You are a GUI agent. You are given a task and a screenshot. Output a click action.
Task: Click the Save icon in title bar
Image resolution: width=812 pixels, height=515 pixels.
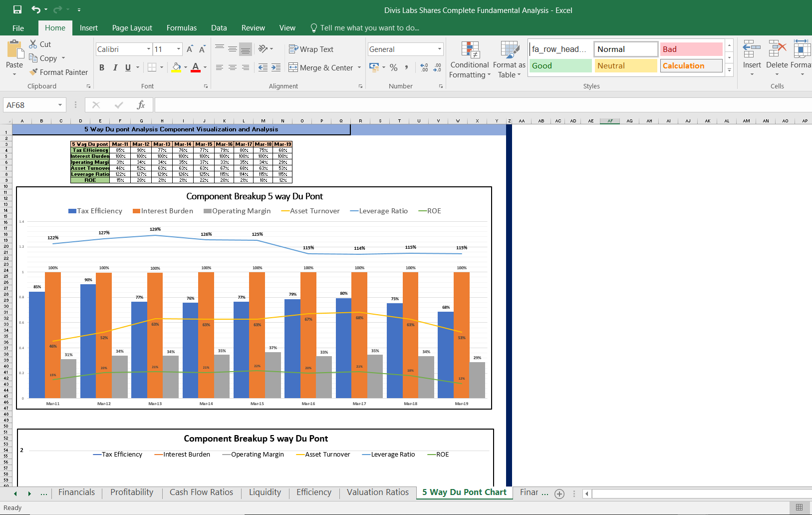[17, 9]
